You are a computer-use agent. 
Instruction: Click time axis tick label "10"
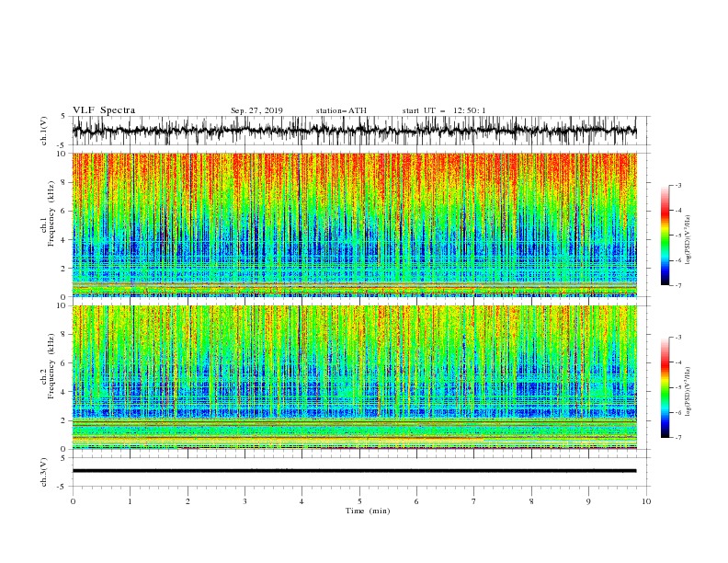(x=646, y=501)
